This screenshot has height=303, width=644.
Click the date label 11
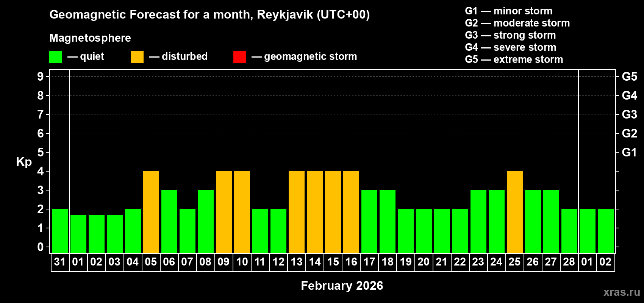point(260,262)
